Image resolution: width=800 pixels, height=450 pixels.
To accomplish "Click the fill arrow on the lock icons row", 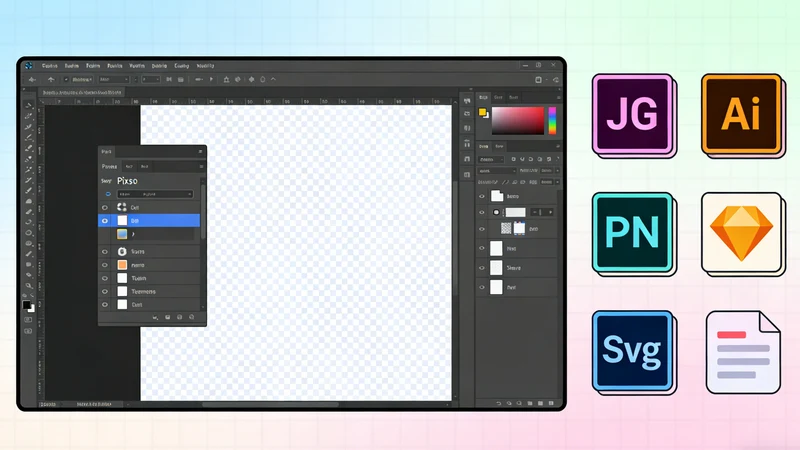I will (x=557, y=182).
